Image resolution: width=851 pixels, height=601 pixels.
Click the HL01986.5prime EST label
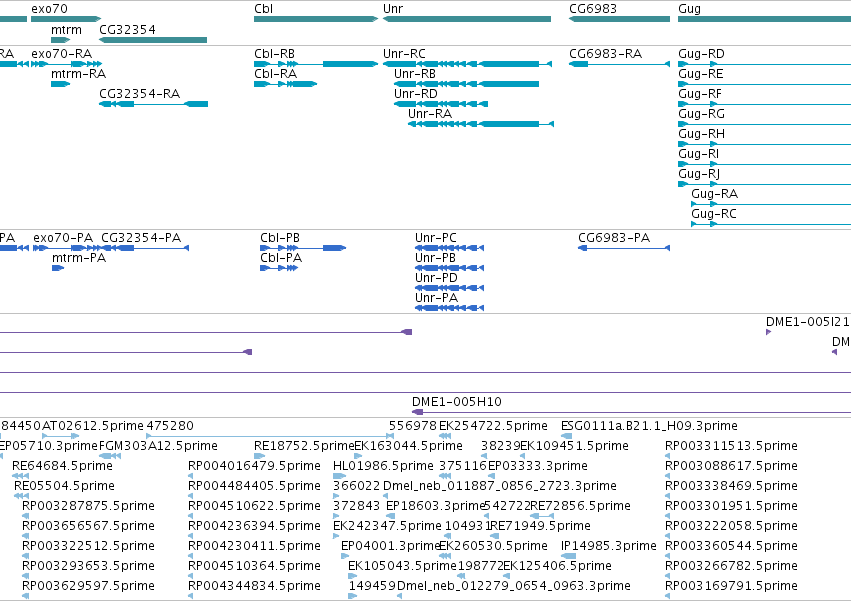point(383,466)
